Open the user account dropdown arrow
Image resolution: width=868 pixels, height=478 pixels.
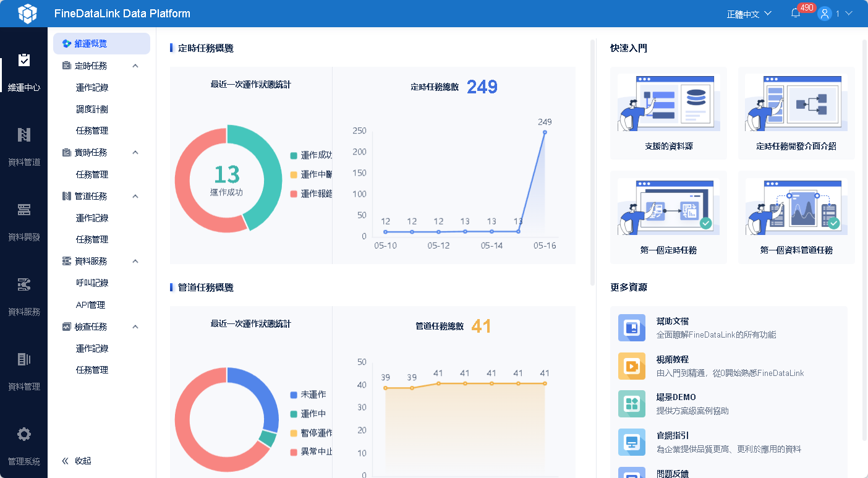(x=848, y=13)
